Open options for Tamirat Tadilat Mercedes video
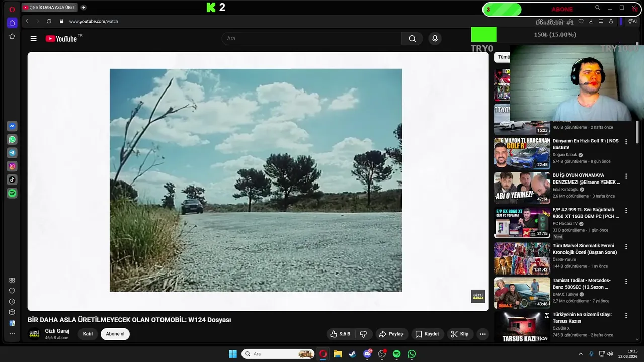Viewport: 644px width, 362px height. (626, 281)
